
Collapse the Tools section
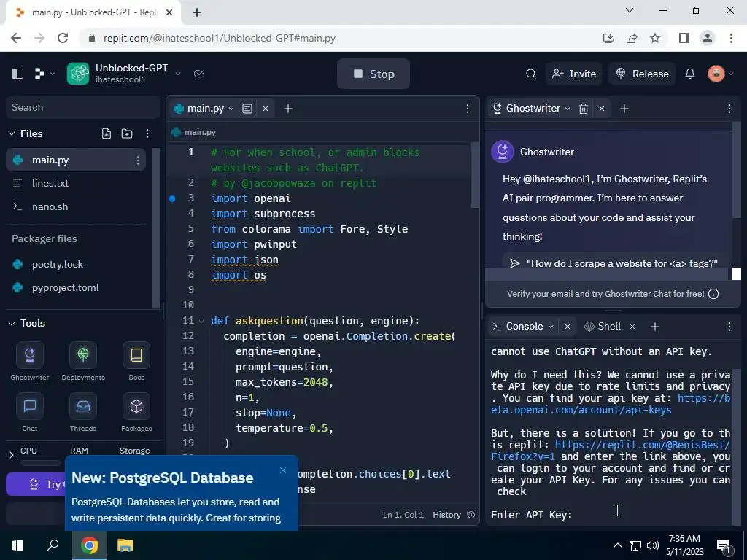pos(12,323)
